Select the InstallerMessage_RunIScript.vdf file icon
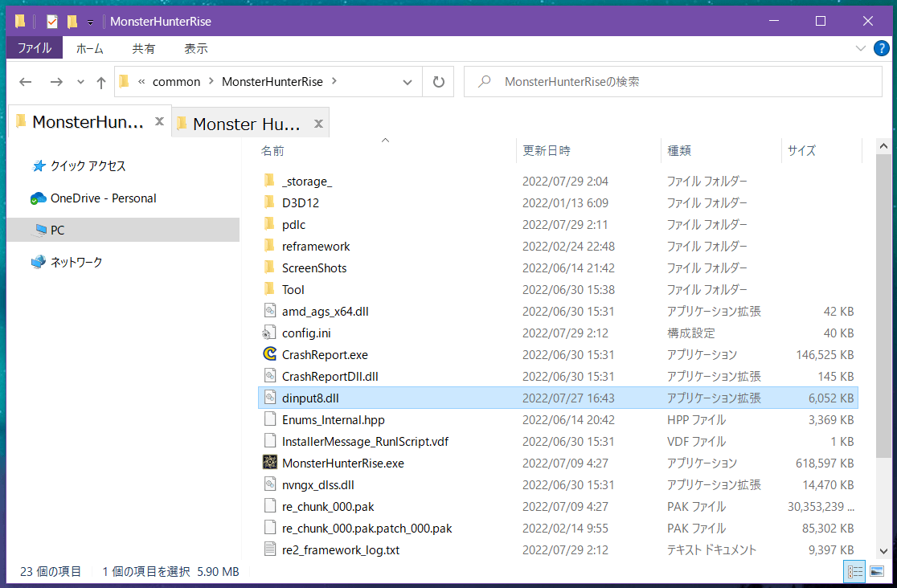Viewport: 897px width, 588px height. pyautogui.click(x=270, y=441)
